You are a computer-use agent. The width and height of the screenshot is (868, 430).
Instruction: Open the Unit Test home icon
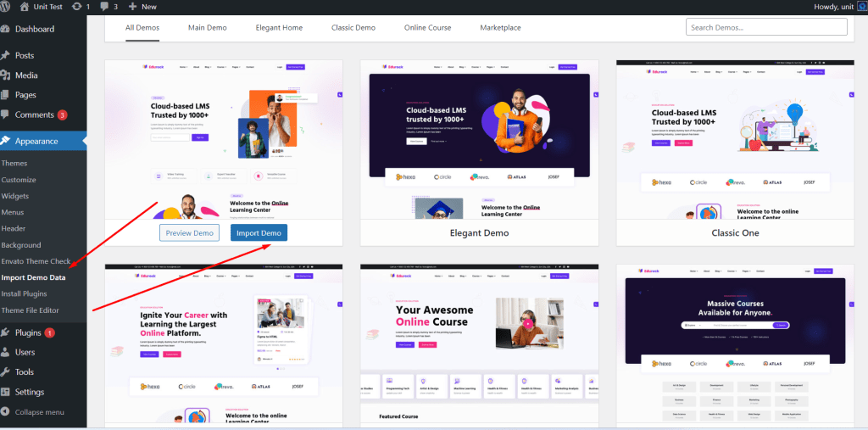click(x=25, y=7)
